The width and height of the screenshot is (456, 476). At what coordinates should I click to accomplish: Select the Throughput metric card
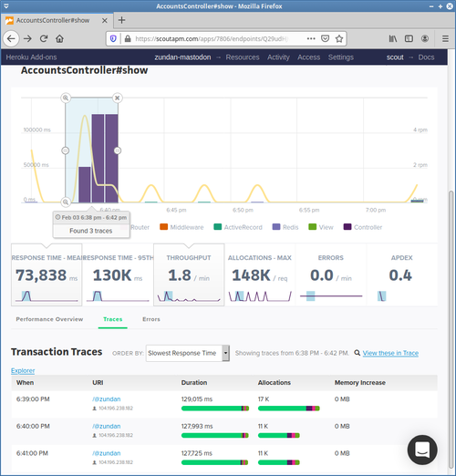pyautogui.click(x=189, y=274)
